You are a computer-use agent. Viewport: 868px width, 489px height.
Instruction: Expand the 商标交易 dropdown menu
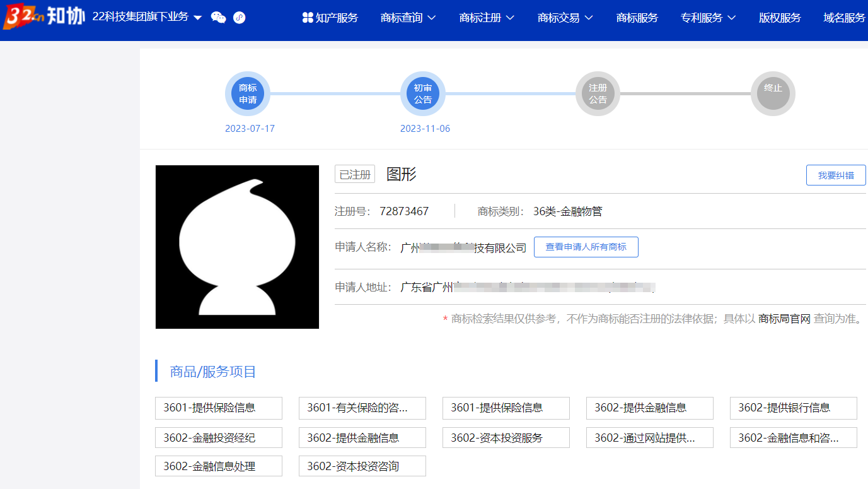[x=565, y=18]
